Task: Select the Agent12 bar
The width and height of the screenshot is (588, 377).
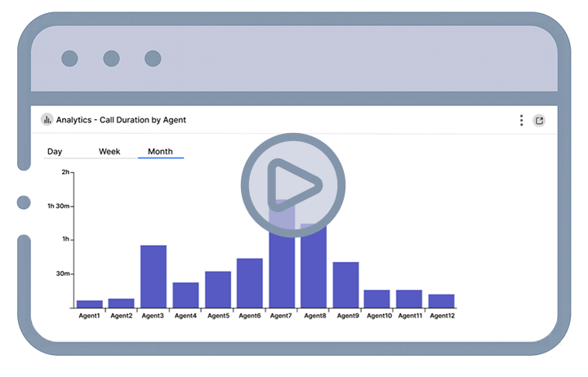Action: (441, 300)
